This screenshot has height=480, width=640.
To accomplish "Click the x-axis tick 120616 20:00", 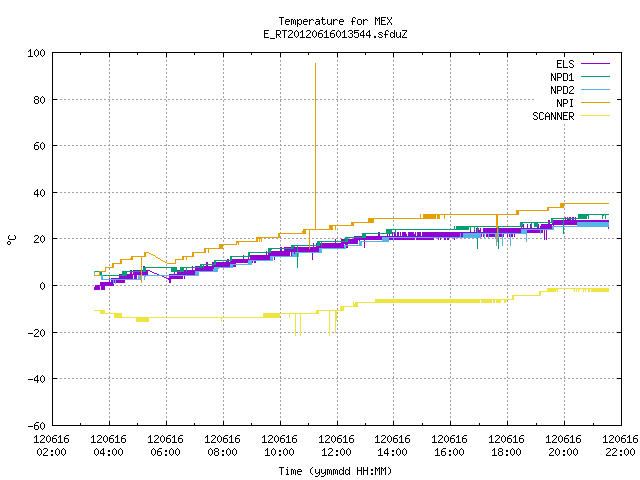I will 563,446.
